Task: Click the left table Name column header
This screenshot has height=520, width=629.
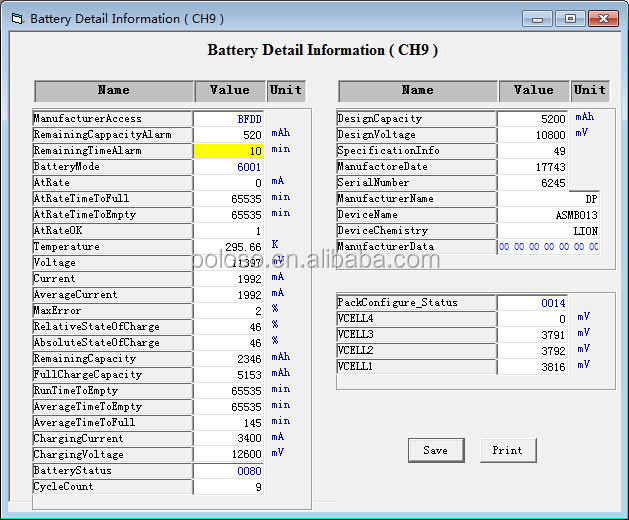Action: [x=114, y=91]
